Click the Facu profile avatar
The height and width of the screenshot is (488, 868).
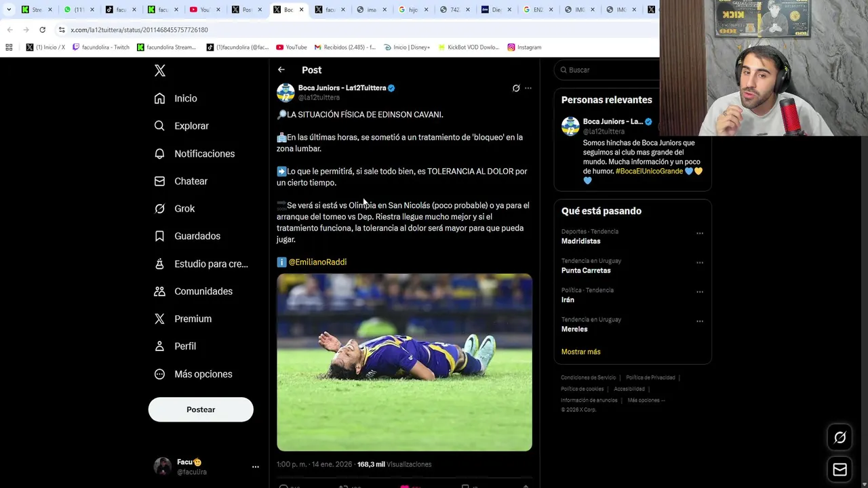click(x=163, y=466)
